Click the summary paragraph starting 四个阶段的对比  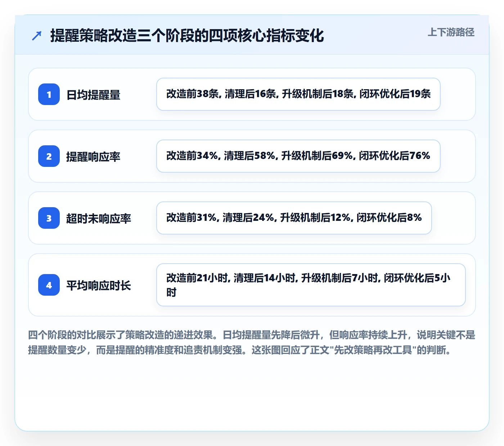point(252,342)
